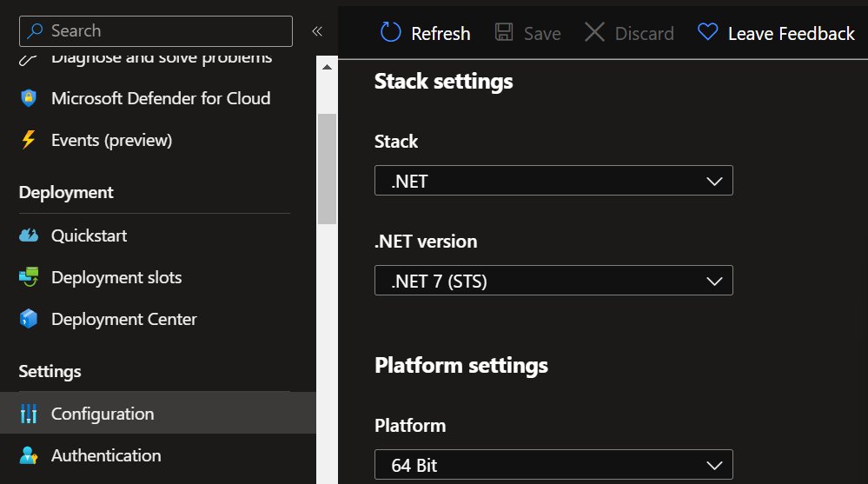Screen dimensions: 868x484
Task: Click the Save floppy disk icon
Action: [504, 32]
